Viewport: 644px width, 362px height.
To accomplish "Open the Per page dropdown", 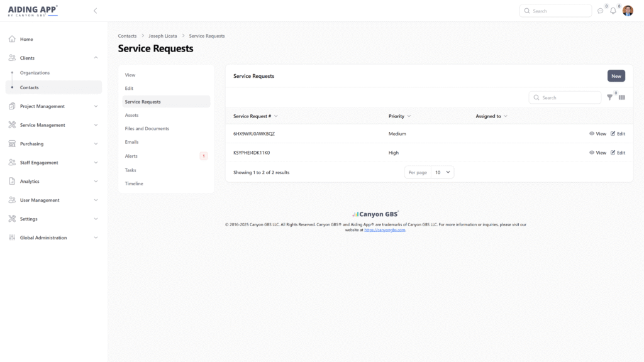I will pos(443,172).
